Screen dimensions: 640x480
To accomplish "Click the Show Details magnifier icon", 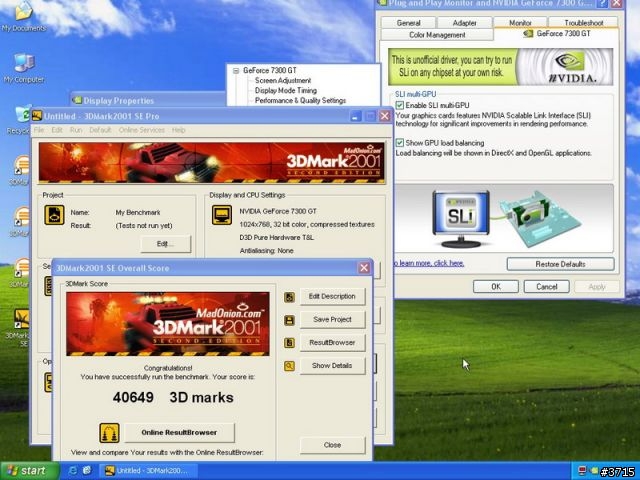I will (289, 366).
